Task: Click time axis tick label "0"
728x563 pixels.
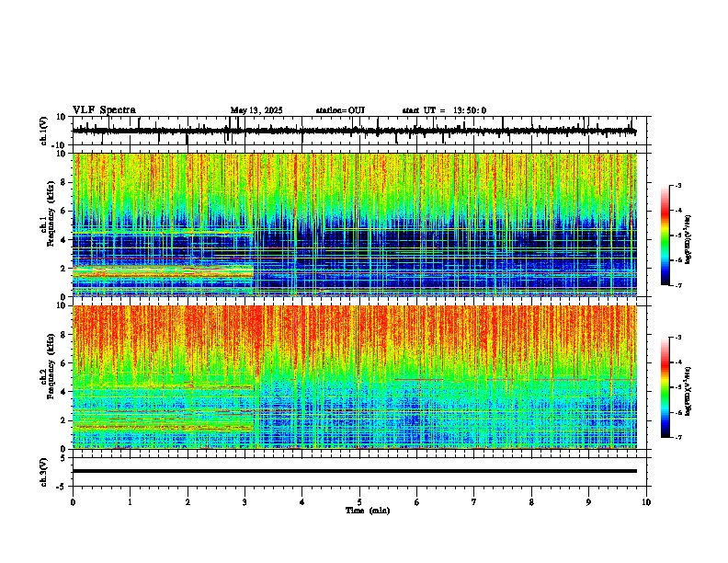Action: click(73, 502)
